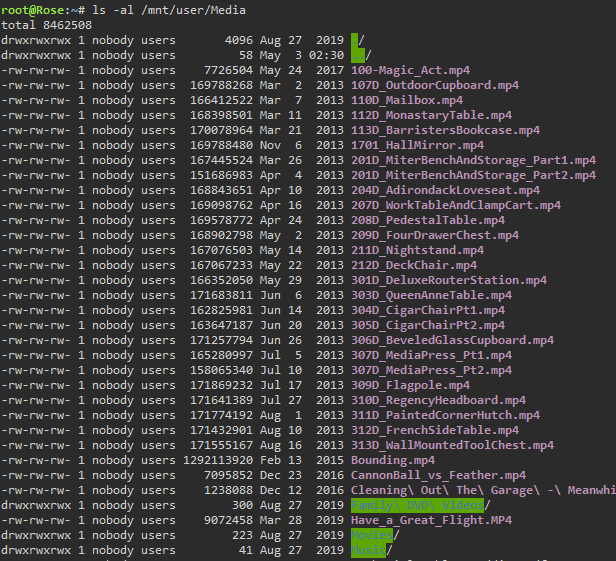The height and width of the screenshot is (561, 616).
Task: Click the root@Rose prompt text
Action: point(33,10)
